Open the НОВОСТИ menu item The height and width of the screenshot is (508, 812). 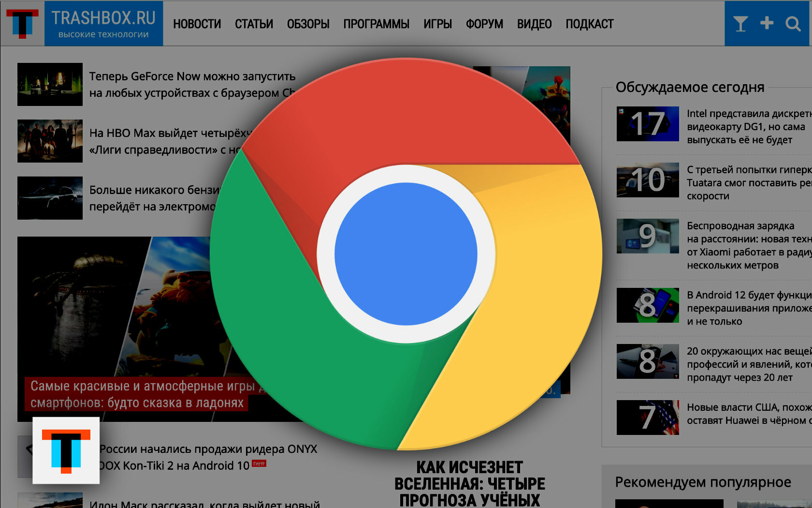coord(197,24)
